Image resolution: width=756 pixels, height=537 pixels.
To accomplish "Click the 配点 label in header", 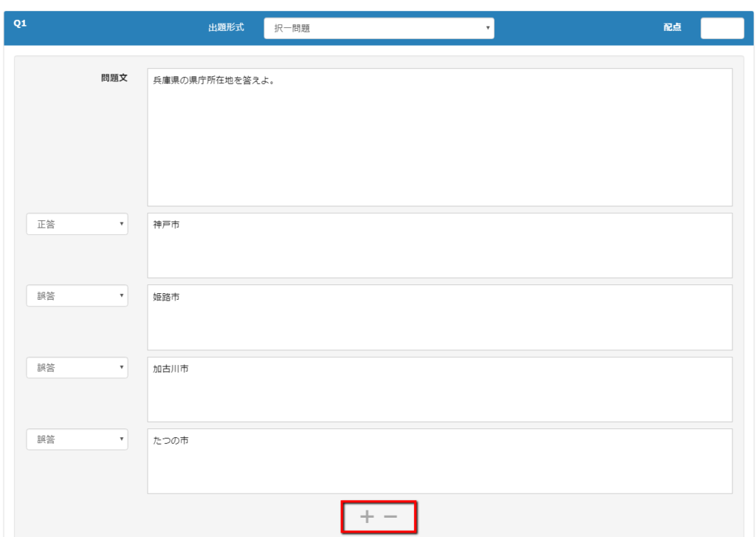I will 672,28.
